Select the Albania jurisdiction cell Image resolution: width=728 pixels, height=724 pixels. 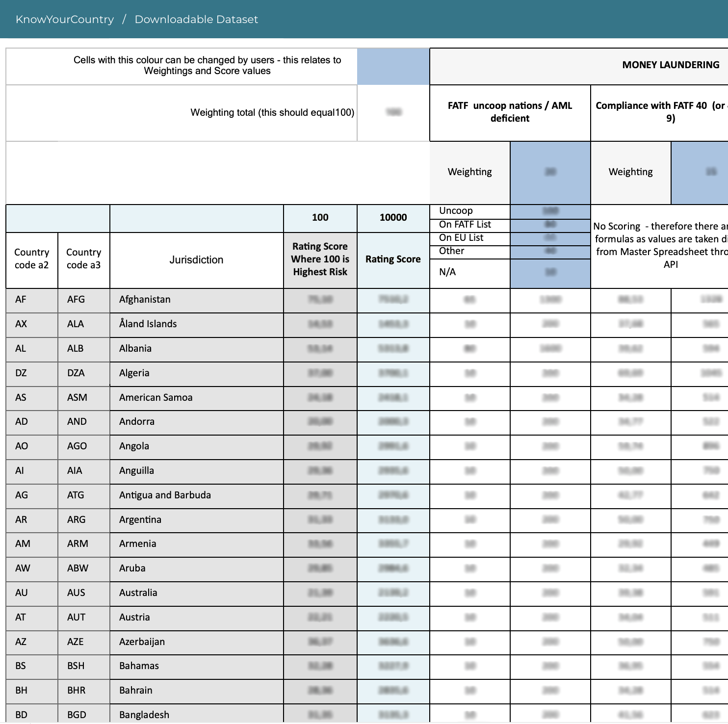197,349
